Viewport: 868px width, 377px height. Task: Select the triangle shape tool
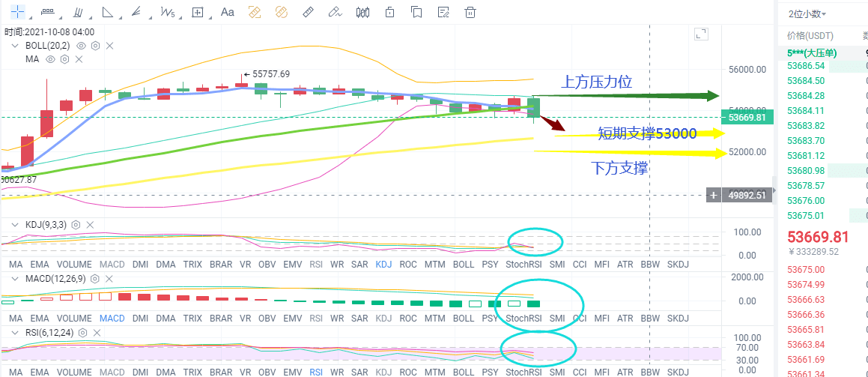tap(108, 12)
